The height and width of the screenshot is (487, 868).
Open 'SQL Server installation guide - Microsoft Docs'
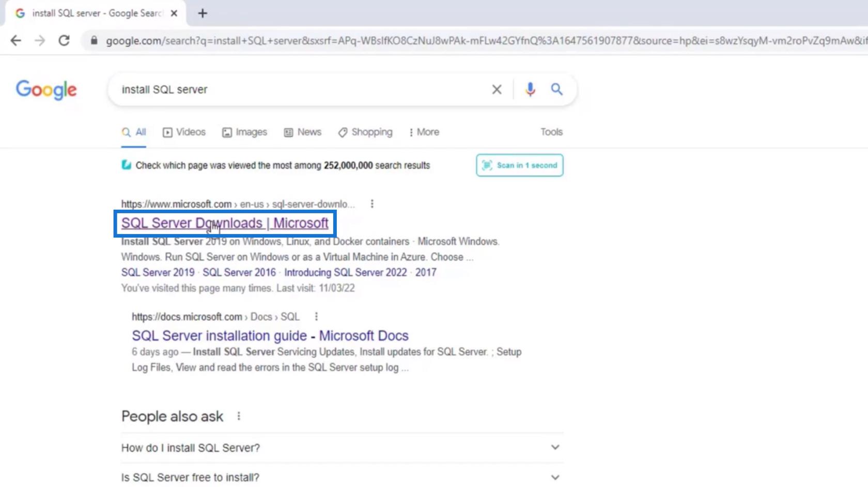click(270, 336)
